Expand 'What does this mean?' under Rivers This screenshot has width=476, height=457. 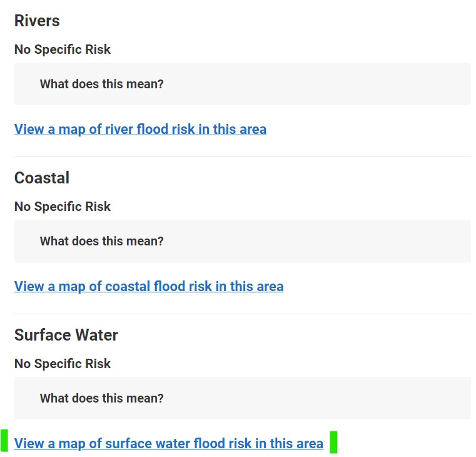[x=101, y=84]
